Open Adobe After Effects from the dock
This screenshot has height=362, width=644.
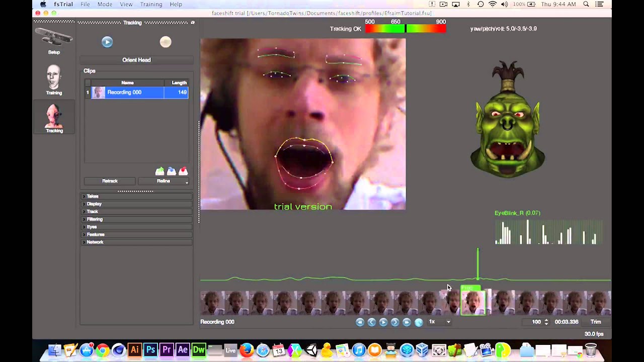click(x=183, y=350)
